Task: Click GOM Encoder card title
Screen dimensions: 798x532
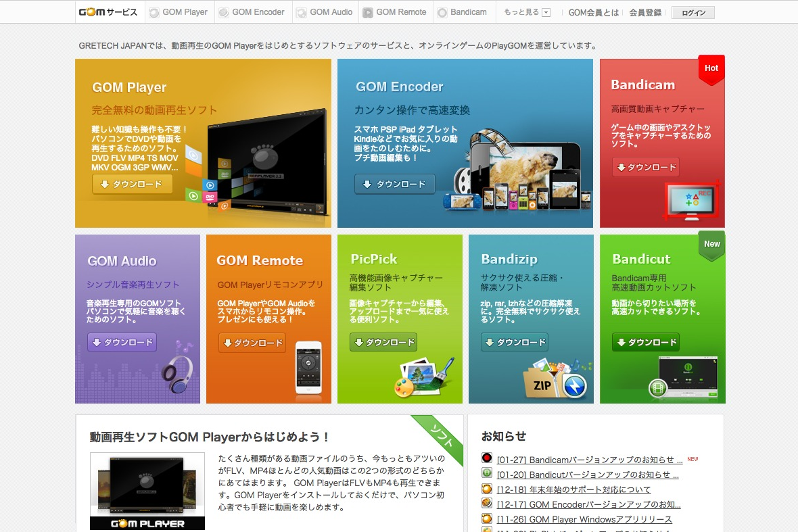Action: [400, 87]
